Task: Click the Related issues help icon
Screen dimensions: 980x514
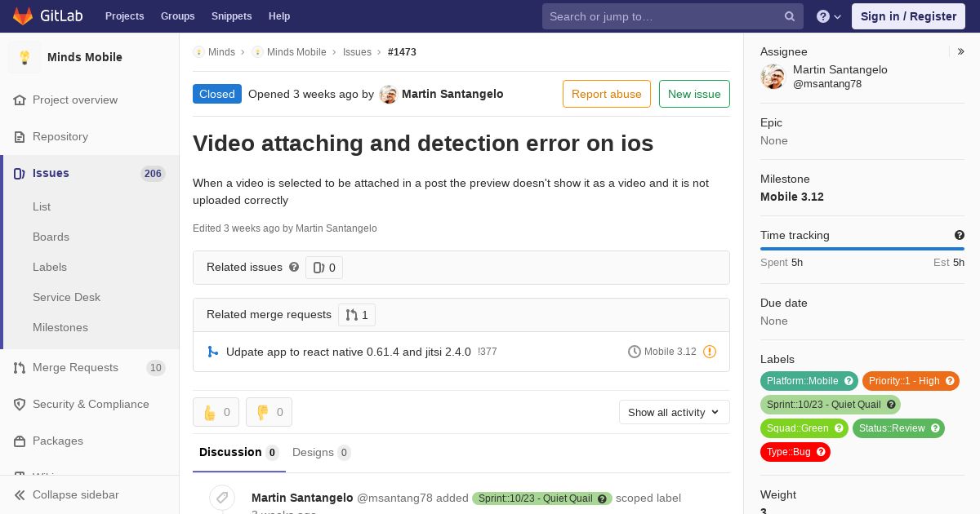Action: click(294, 267)
